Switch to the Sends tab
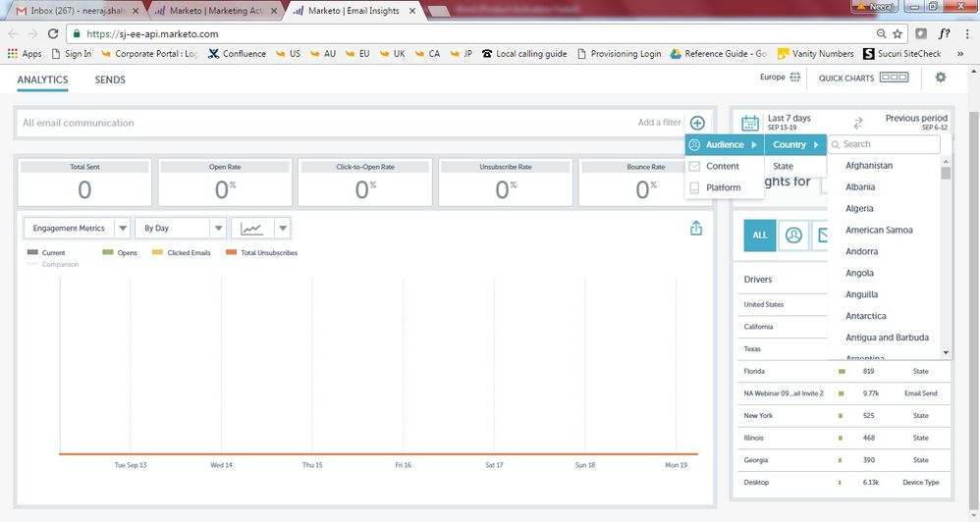 pyautogui.click(x=110, y=79)
